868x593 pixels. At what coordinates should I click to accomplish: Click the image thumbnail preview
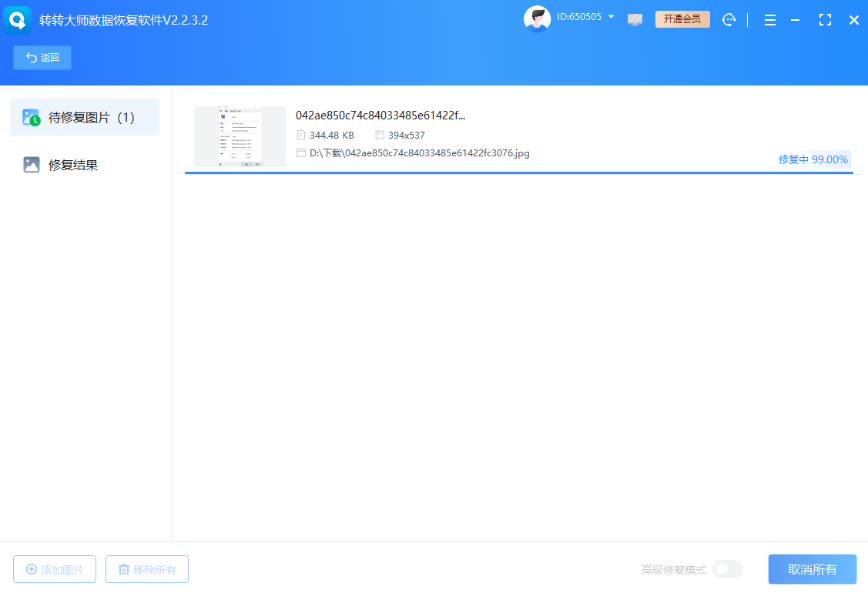point(240,136)
